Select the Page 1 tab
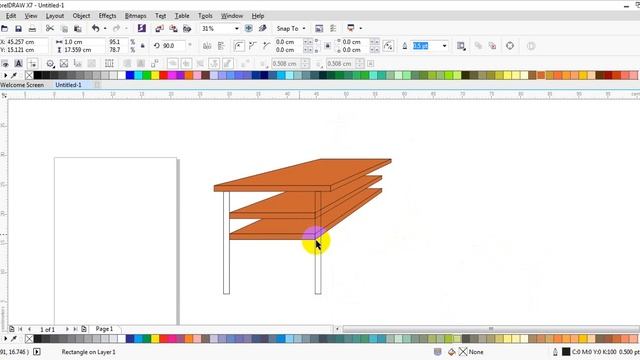Image resolution: width=640 pixels, height=360 pixels. [104, 329]
